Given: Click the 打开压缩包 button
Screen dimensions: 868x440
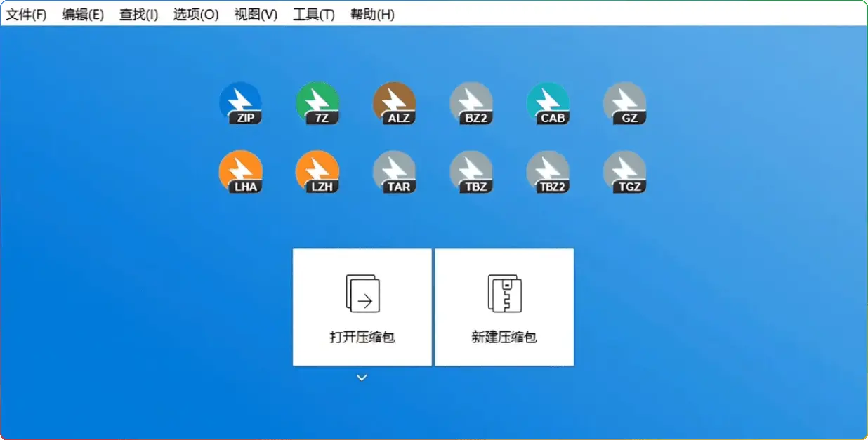Looking at the screenshot, I should (362, 307).
